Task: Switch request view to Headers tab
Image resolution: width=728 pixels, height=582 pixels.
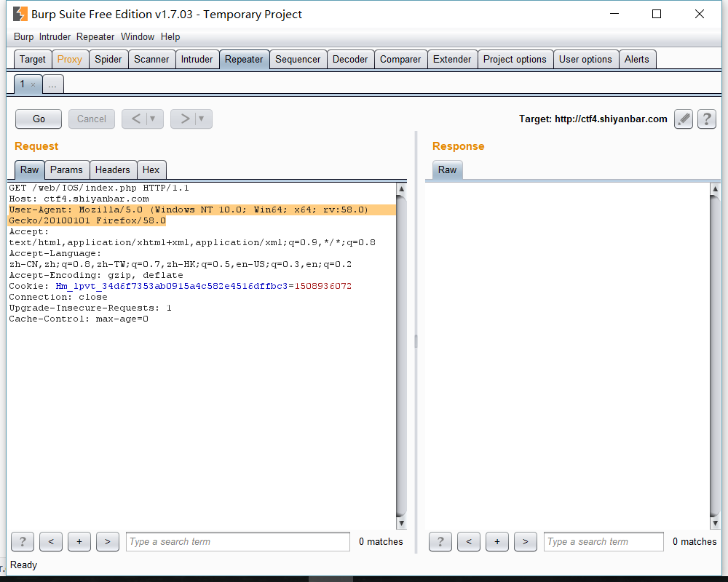Action: 112,170
